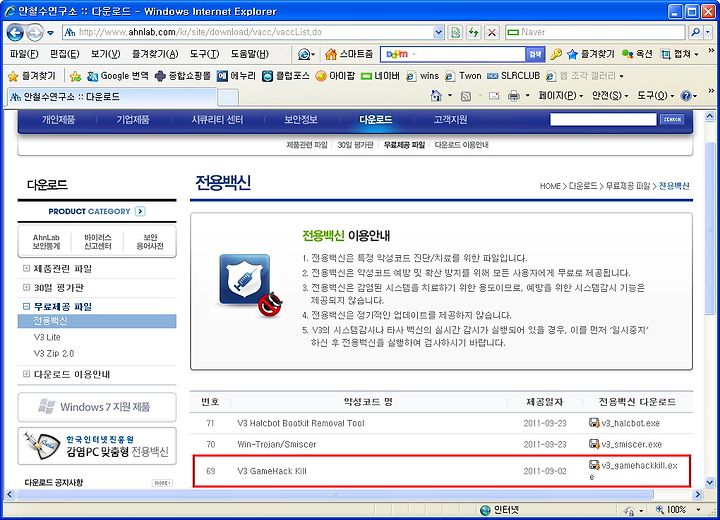Click in the site search input field
This screenshot has width=720, height=520.
tap(603, 119)
